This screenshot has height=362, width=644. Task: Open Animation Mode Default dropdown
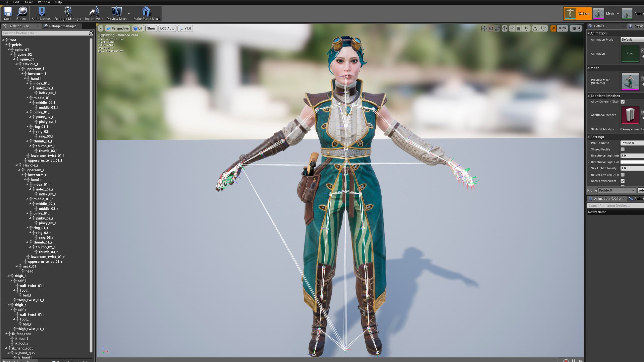632,40
